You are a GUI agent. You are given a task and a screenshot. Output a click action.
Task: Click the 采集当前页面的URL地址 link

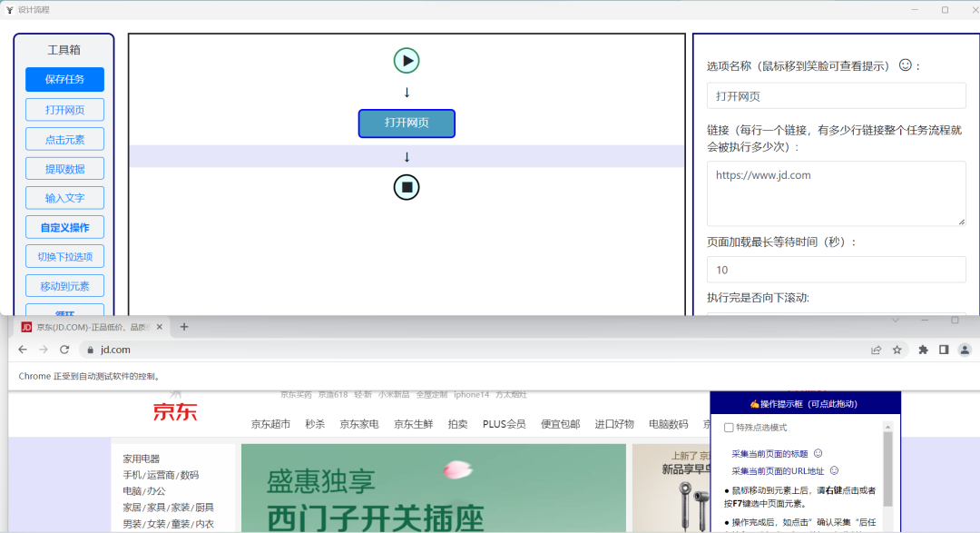[778, 470]
